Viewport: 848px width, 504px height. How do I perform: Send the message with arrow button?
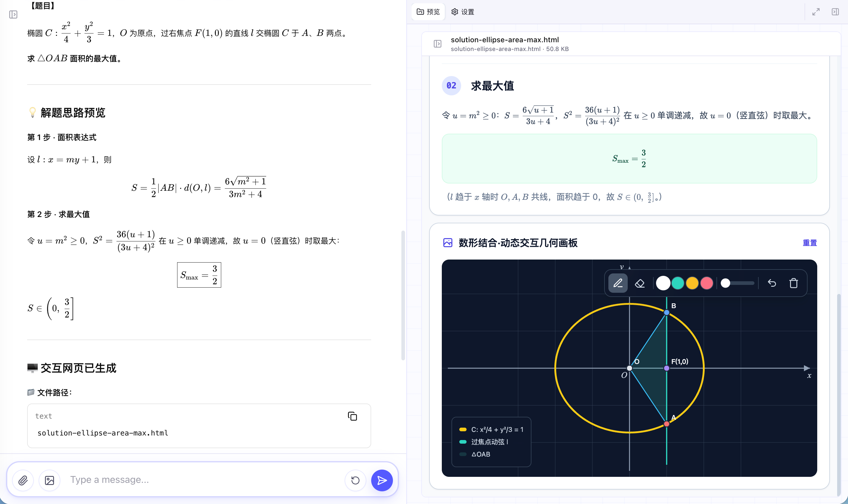click(x=382, y=480)
